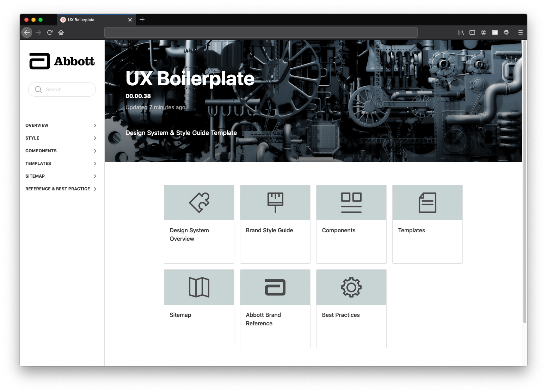Viewport: 547px width, 392px height.
Task: Select the Brand Style Guide paintbrush icon
Action: tap(275, 202)
